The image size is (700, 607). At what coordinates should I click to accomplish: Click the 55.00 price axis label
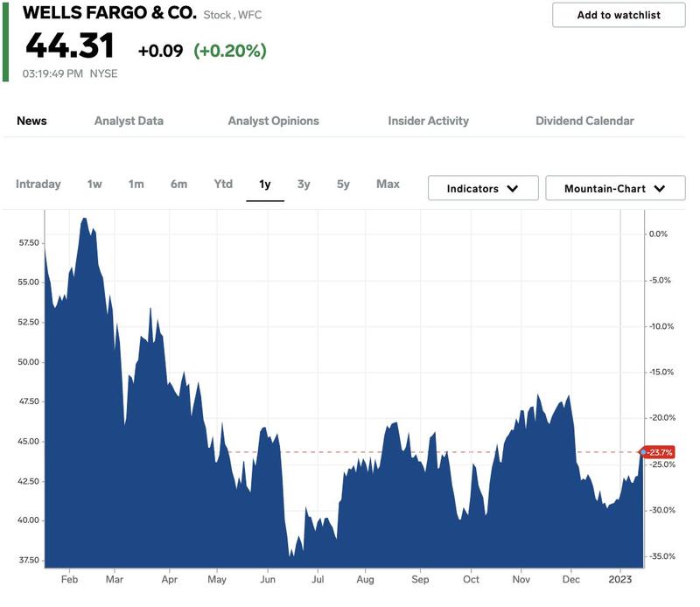pyautogui.click(x=29, y=283)
